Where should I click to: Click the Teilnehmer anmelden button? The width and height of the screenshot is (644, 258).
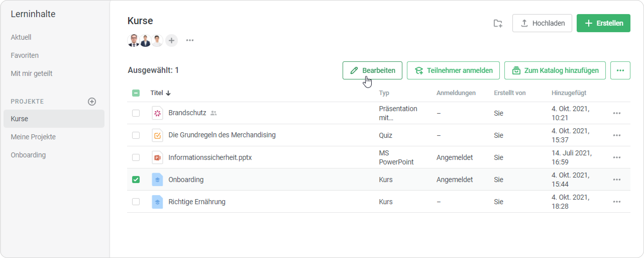453,70
